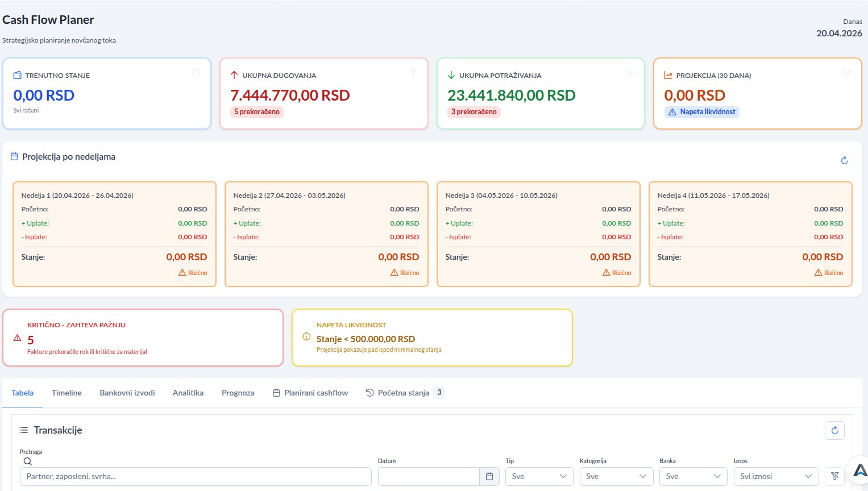The image size is (868, 491).
Task: Open the floating logo button at bottom right
Action: [859, 470]
